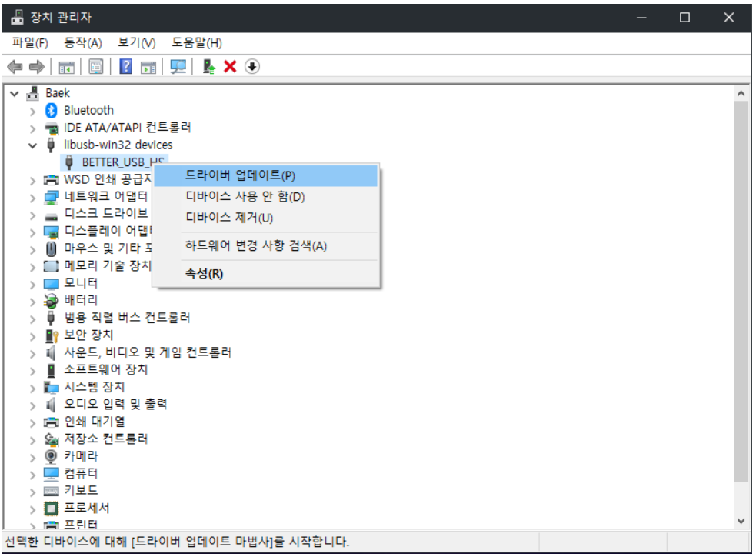The height and width of the screenshot is (557, 756).
Task: Click the Back arrow toolbar icon
Action: coord(15,67)
